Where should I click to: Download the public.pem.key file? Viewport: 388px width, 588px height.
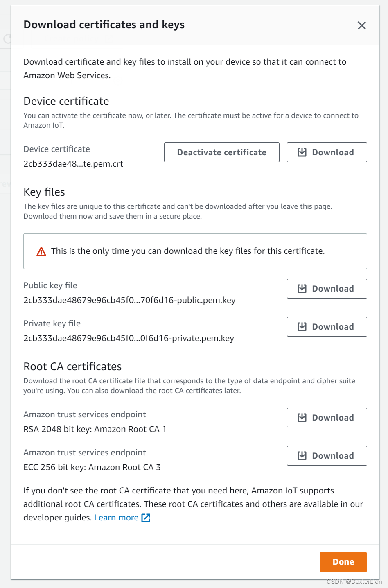point(327,289)
